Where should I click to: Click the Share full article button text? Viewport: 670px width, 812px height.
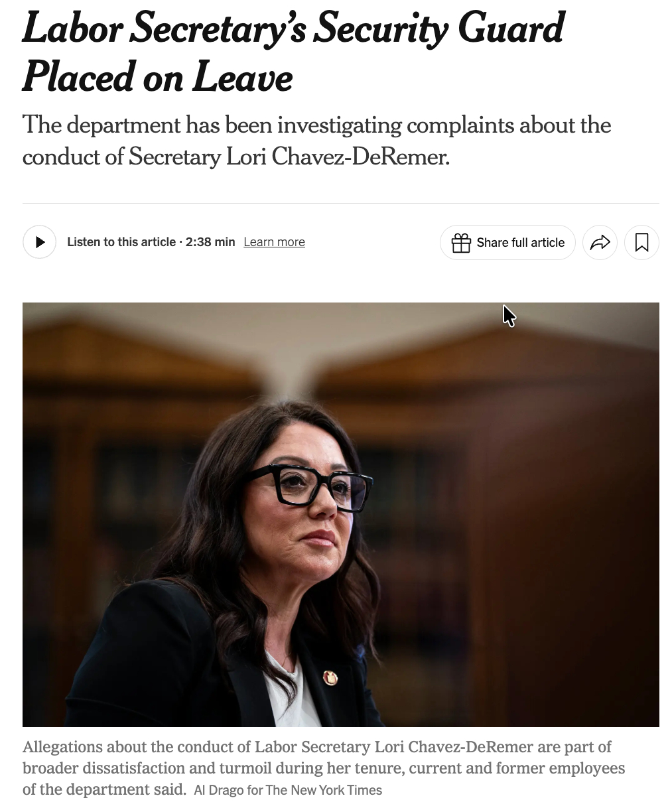(520, 243)
